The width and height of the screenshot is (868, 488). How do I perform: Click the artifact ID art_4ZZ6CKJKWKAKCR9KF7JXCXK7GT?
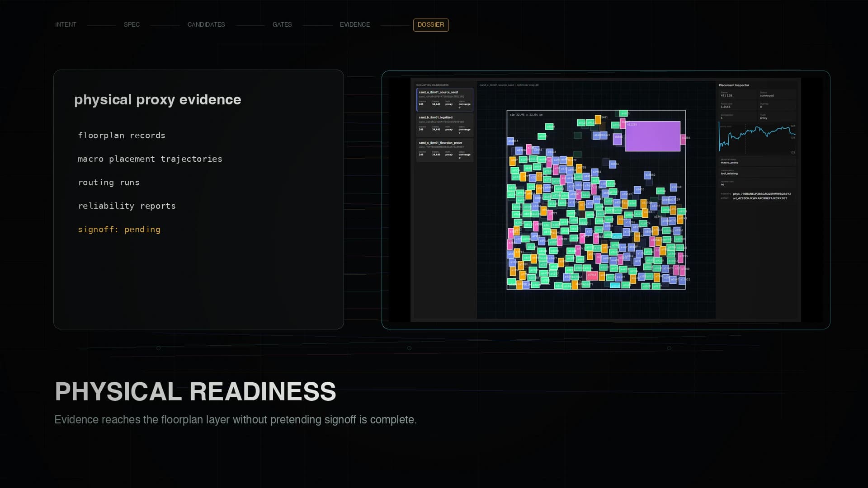[x=760, y=198]
